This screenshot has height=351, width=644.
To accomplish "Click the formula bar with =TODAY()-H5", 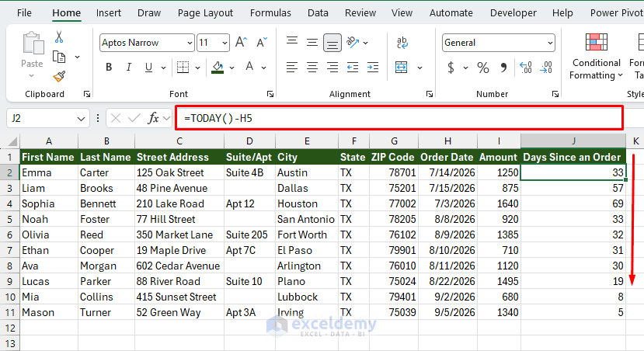I will (x=399, y=118).
